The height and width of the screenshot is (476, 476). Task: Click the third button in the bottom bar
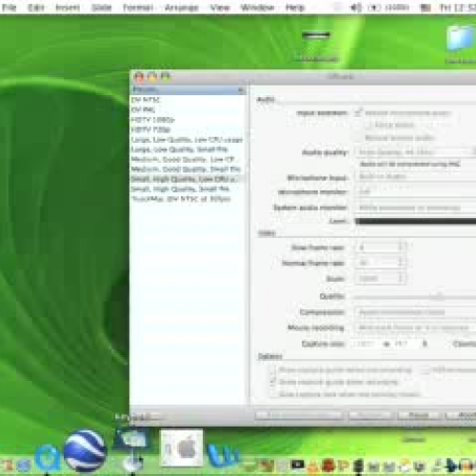(420, 415)
